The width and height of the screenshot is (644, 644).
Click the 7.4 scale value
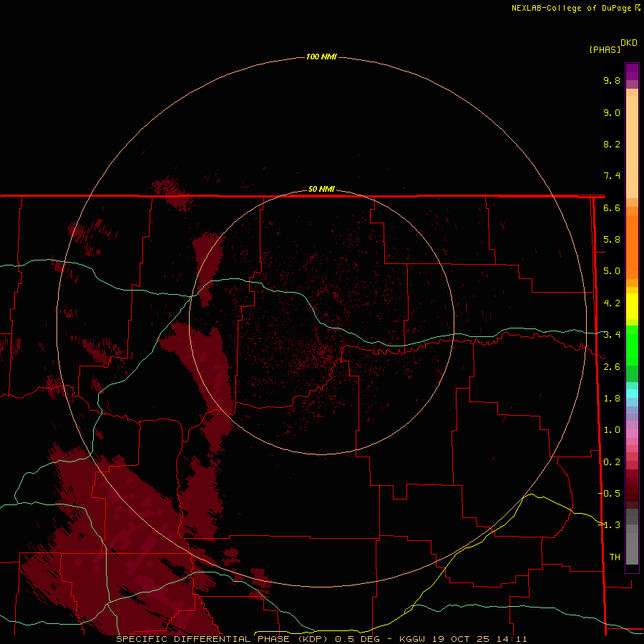(612, 176)
